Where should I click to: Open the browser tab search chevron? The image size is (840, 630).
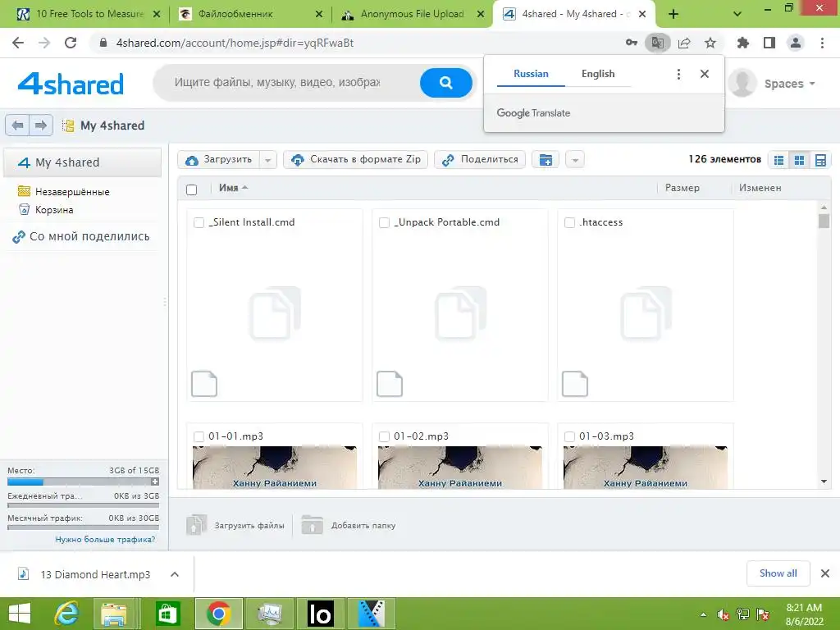[x=737, y=14]
